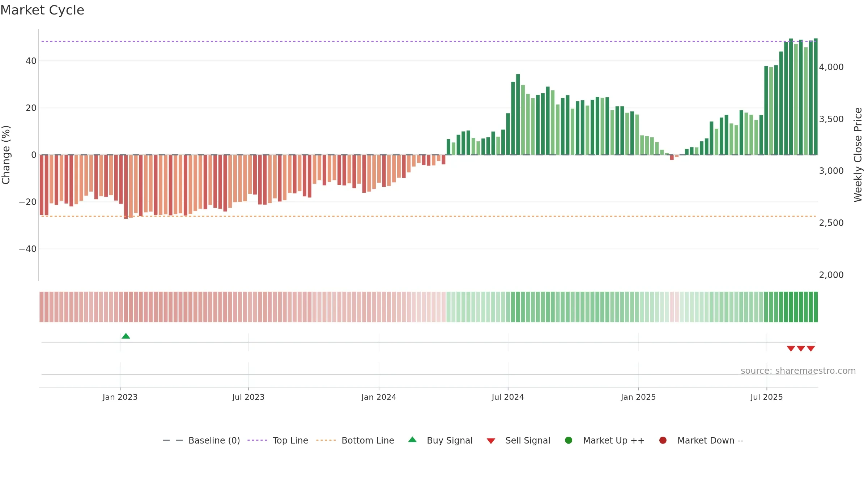Click the source: sharemaestro.com text
This screenshot has height=488, width=868.
click(x=798, y=371)
